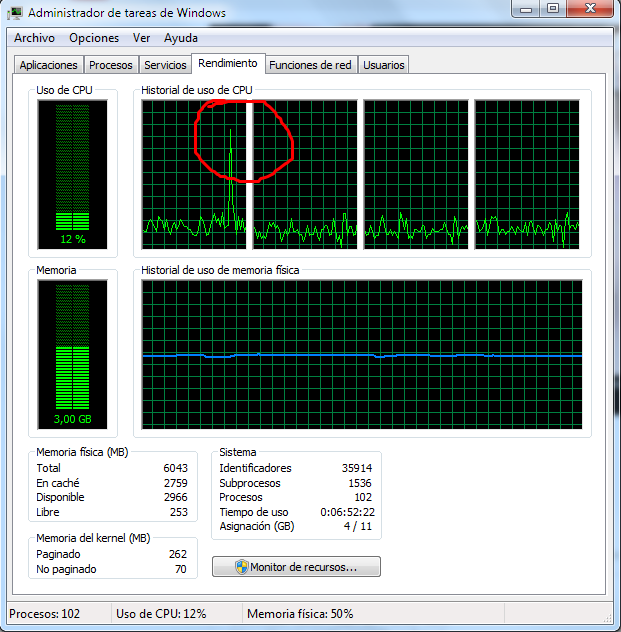Open the Ayuda menu
621x632 pixels.
point(181,38)
